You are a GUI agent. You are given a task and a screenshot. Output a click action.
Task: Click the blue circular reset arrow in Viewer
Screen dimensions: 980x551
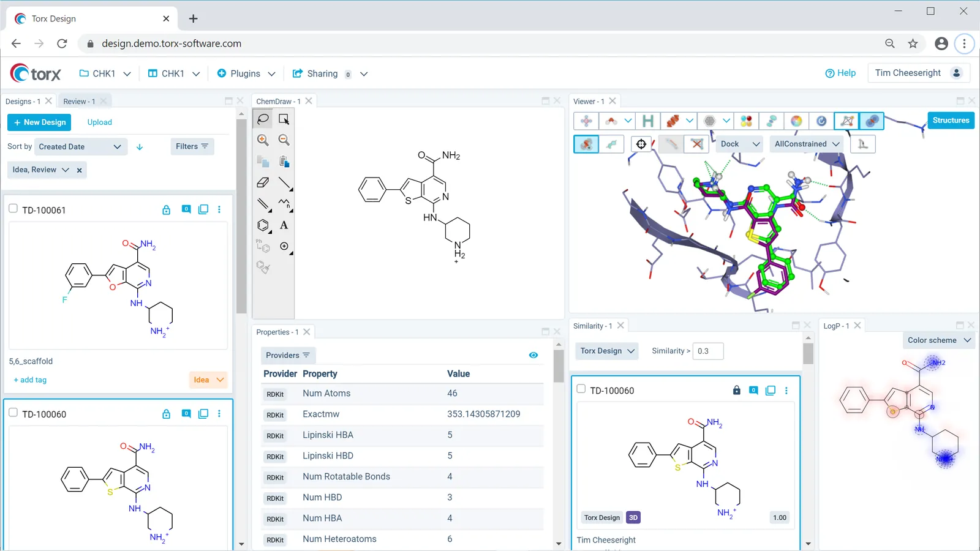(821, 121)
